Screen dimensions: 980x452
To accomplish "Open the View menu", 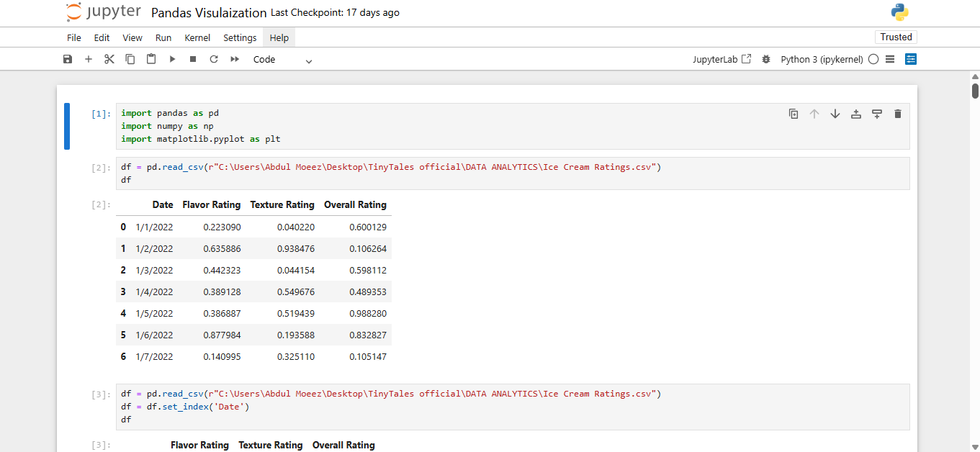I will coord(132,37).
